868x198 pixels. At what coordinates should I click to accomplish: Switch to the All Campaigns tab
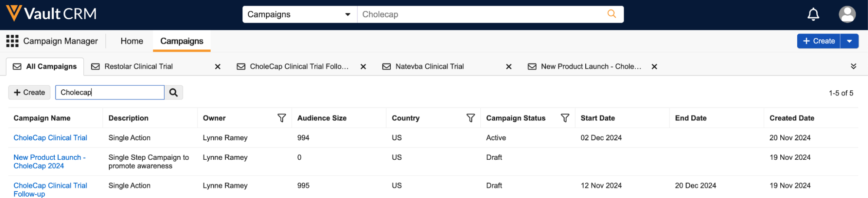click(45, 66)
